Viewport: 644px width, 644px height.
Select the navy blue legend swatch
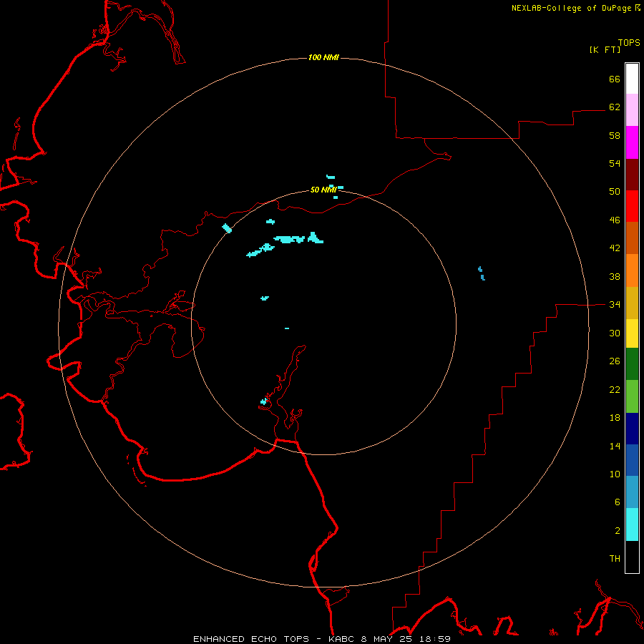point(632,429)
